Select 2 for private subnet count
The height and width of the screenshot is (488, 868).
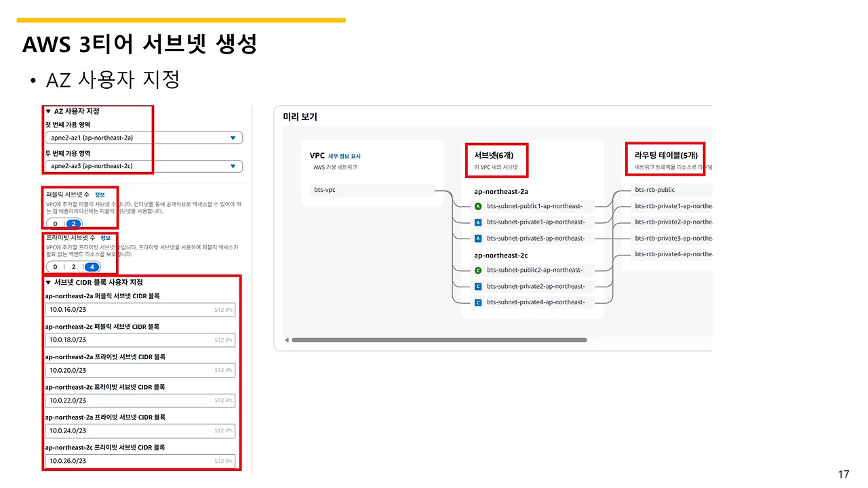coord(73,267)
